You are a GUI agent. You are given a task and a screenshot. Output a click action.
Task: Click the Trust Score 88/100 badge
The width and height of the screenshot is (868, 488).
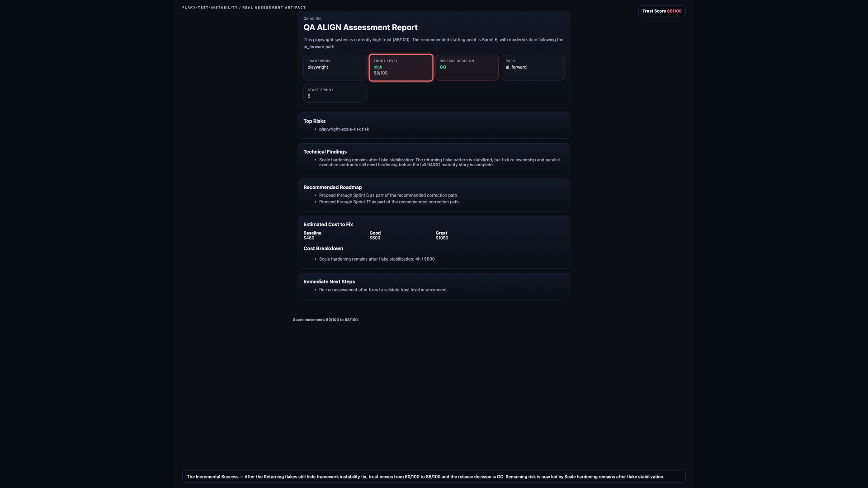(662, 11)
